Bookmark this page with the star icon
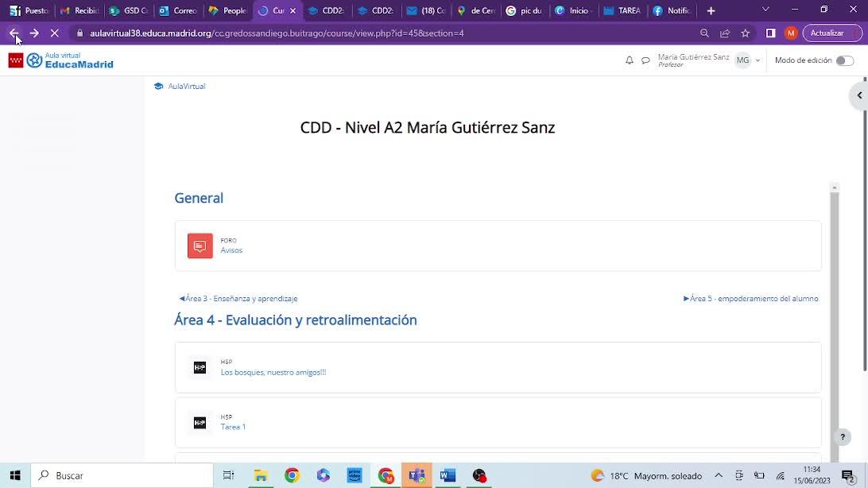 pyautogui.click(x=745, y=33)
